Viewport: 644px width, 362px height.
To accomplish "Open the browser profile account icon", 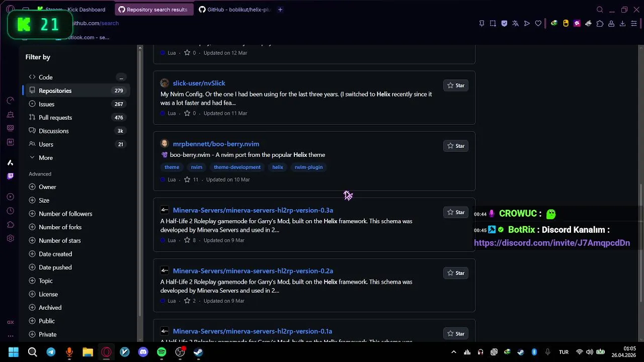I will click(611, 23).
